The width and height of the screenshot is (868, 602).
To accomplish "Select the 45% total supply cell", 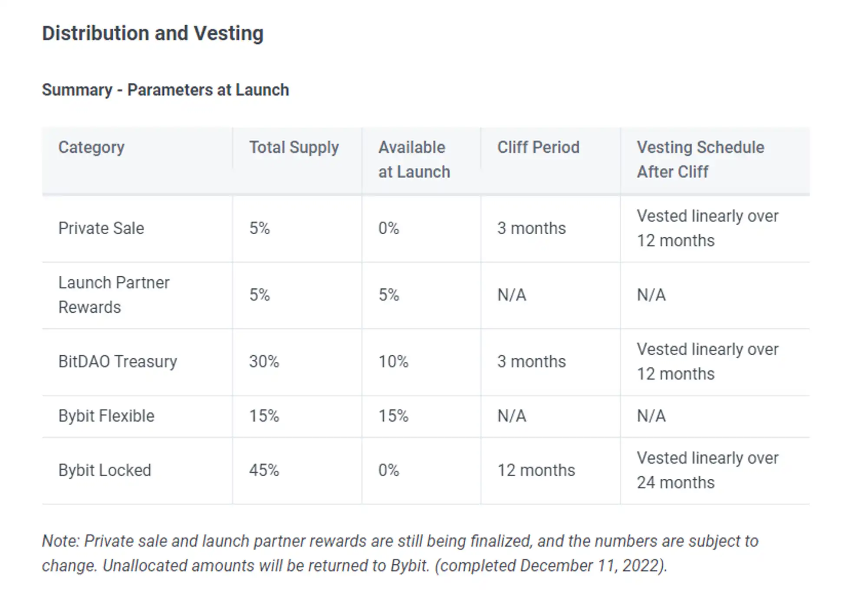I will 264,470.
